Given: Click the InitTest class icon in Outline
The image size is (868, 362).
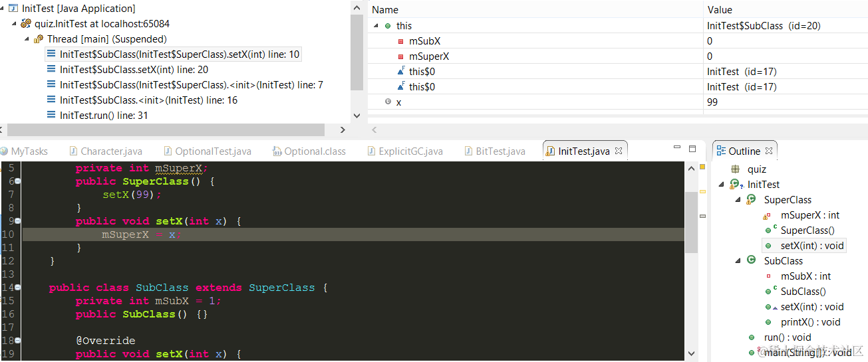Looking at the screenshot, I should 735,185.
